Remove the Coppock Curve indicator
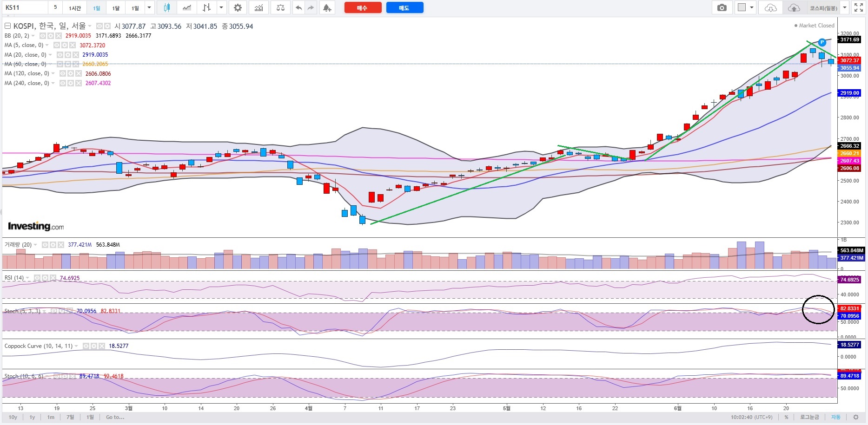 pos(103,346)
